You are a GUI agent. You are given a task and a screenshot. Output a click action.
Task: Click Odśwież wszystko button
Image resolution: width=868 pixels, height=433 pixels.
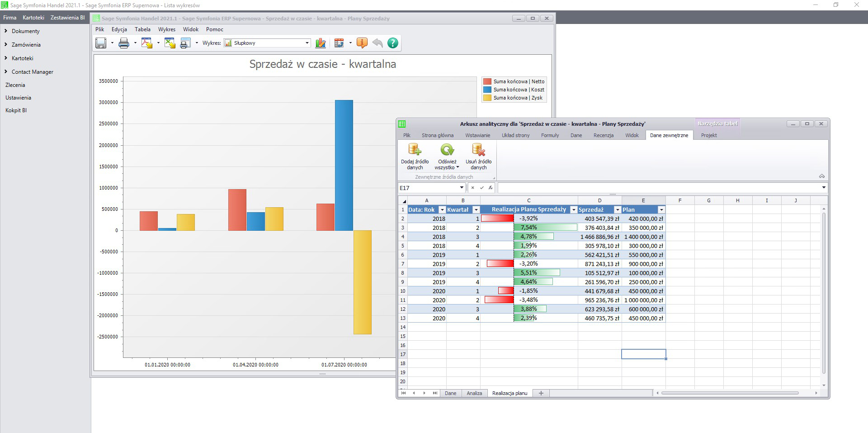click(x=447, y=156)
